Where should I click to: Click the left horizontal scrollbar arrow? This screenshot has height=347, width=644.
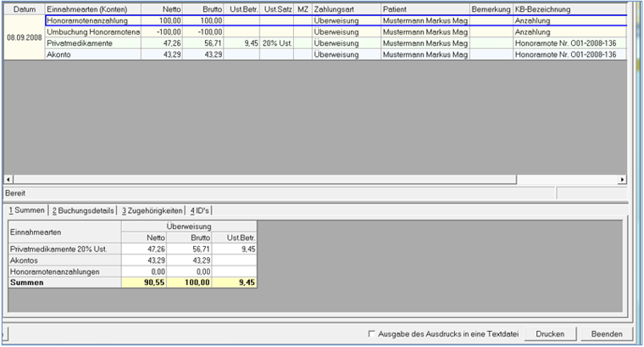pos(8,179)
